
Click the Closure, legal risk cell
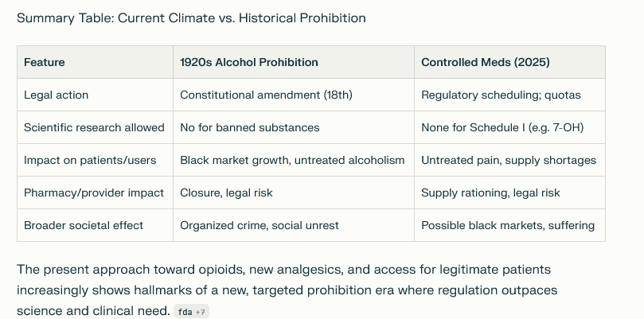tap(294, 193)
